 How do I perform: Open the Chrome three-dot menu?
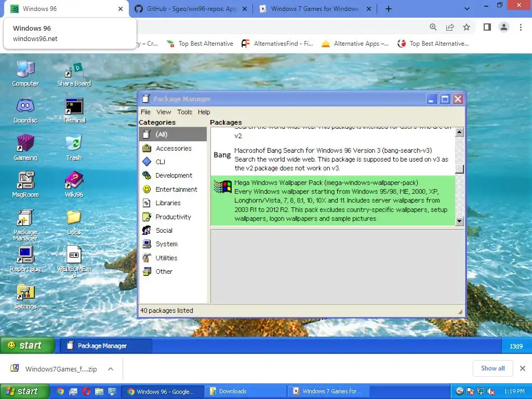(521, 27)
